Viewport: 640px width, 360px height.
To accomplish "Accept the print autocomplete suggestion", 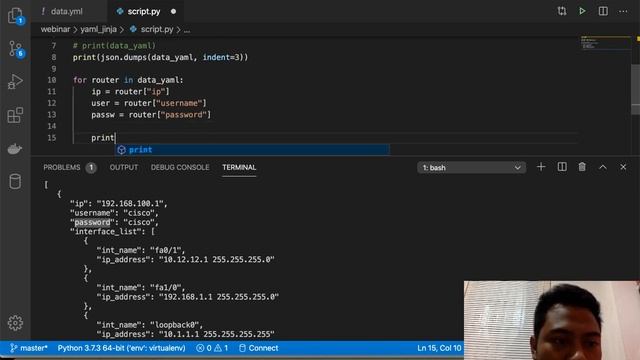I will tap(252, 150).
